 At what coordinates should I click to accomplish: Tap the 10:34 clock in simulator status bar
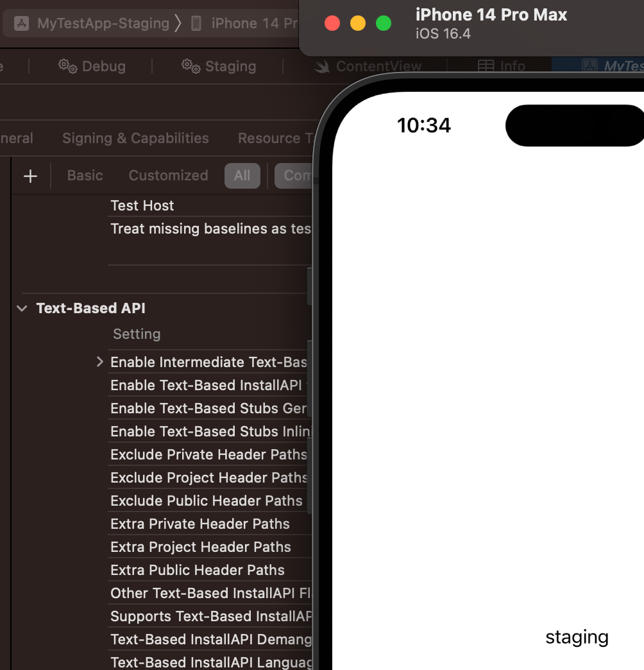(423, 126)
